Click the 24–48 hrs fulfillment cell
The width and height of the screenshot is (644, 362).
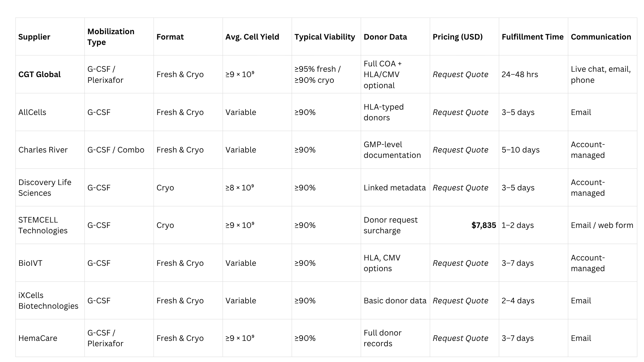point(520,74)
